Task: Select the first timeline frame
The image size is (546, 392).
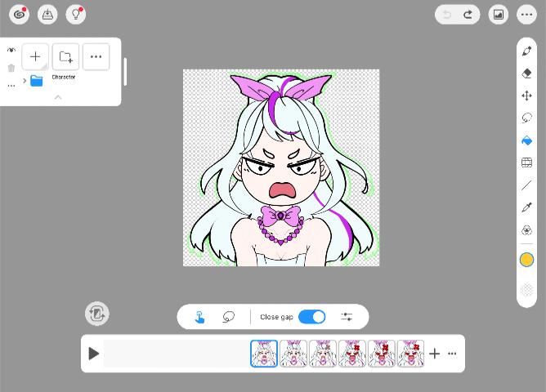Action: (x=264, y=354)
